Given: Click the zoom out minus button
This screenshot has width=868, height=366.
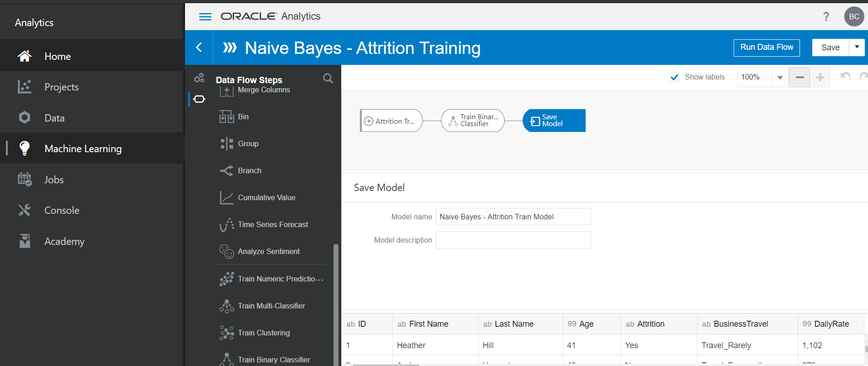Looking at the screenshot, I should click(x=799, y=77).
